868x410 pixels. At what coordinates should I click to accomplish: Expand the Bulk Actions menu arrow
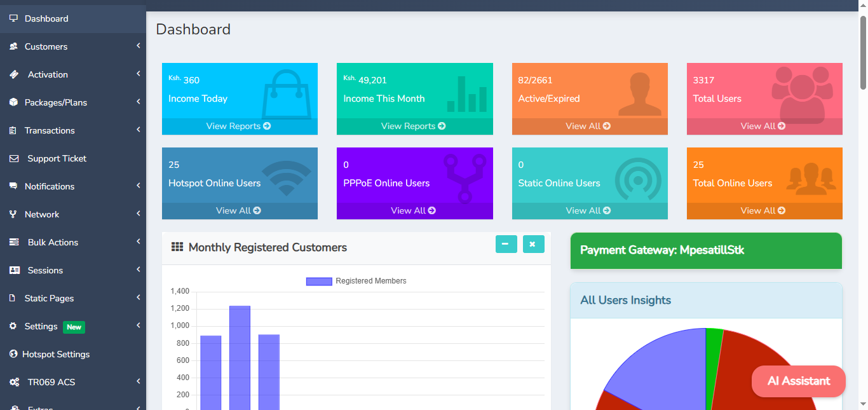[x=138, y=242]
